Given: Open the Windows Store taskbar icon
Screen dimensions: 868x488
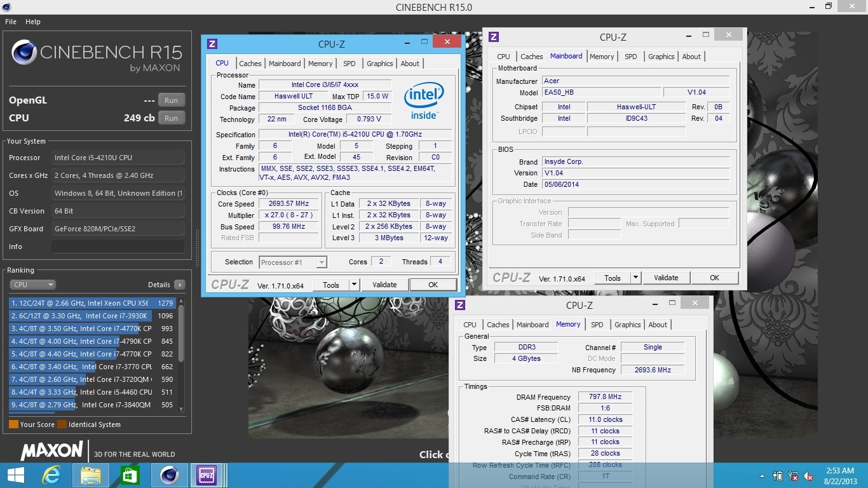Looking at the screenshot, I should 130,475.
